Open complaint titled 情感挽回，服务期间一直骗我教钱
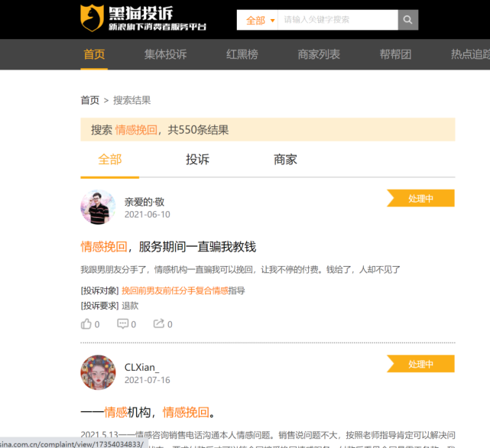Image resolution: width=490 pixels, height=448 pixels. click(x=168, y=246)
